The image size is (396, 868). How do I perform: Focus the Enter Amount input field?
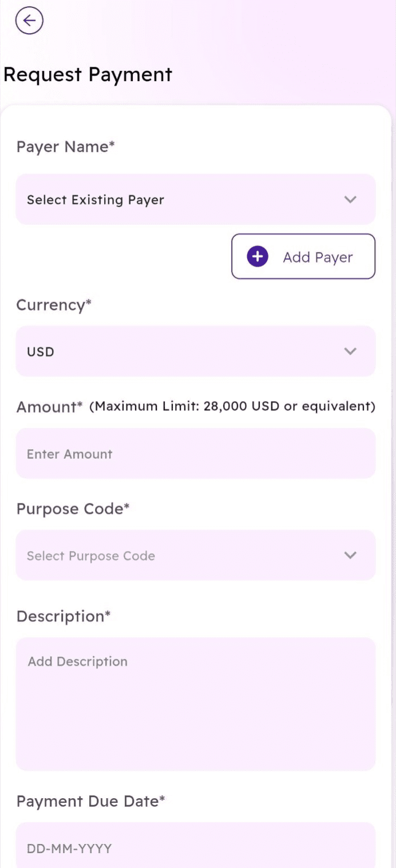tap(195, 454)
